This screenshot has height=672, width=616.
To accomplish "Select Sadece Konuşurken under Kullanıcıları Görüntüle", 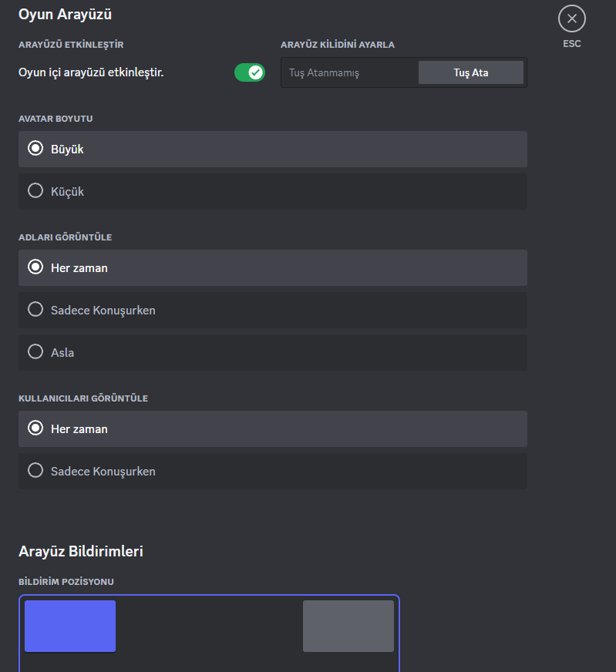I will 273,471.
